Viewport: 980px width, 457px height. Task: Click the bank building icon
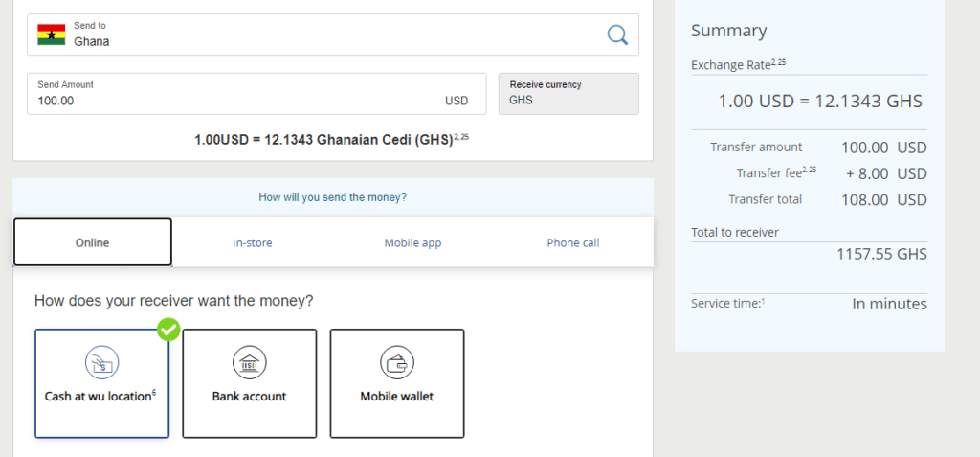point(250,362)
